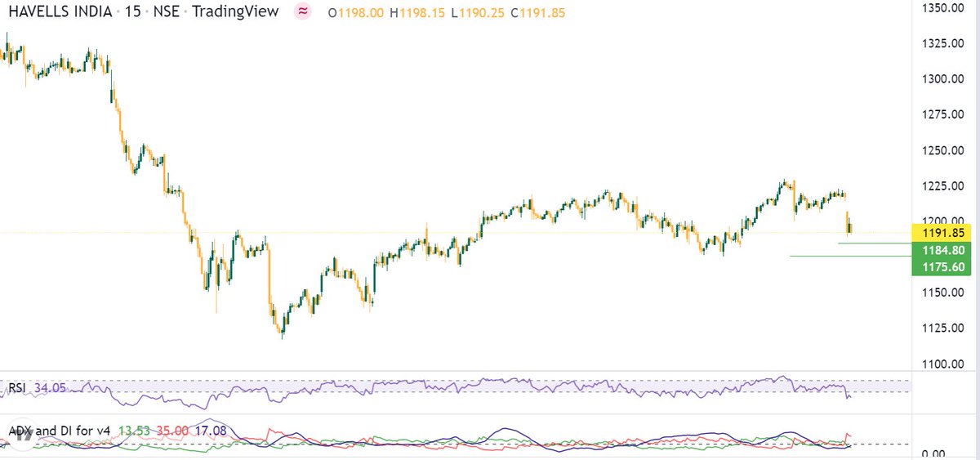Select the RSI indicator label

[19, 387]
